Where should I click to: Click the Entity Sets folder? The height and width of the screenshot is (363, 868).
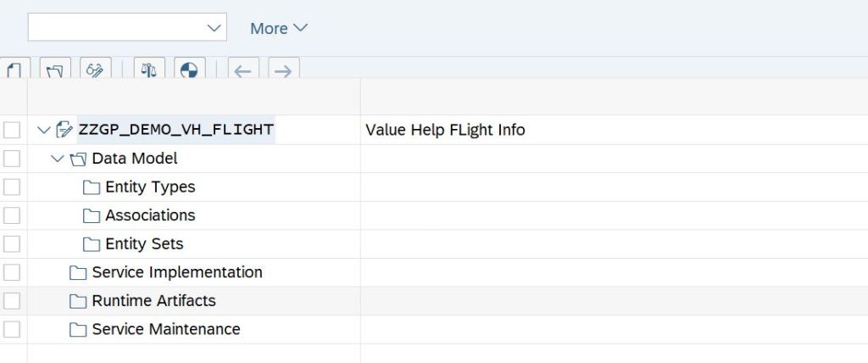143,244
